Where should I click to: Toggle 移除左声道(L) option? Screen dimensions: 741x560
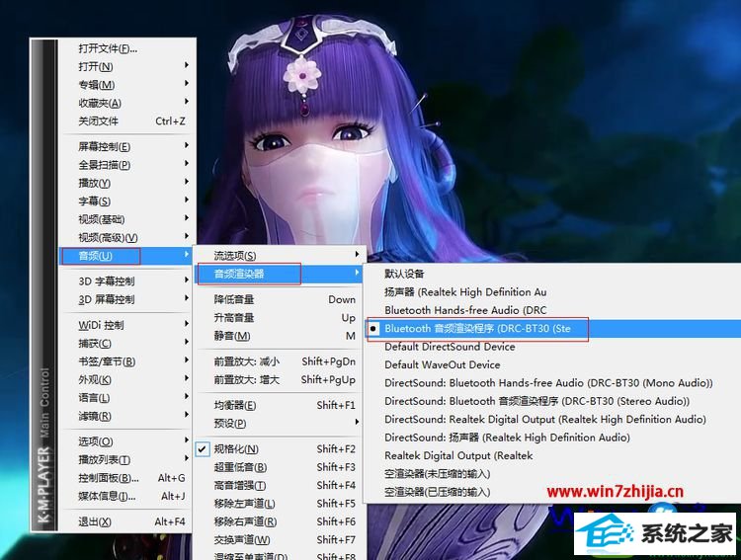279,504
